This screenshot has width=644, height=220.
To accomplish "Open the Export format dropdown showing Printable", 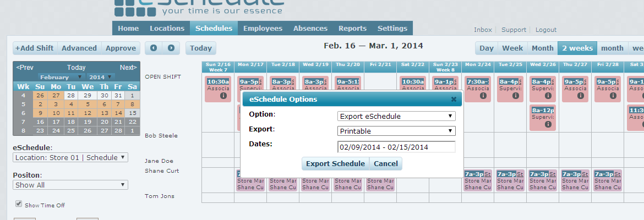I will pyautogui.click(x=396, y=131).
